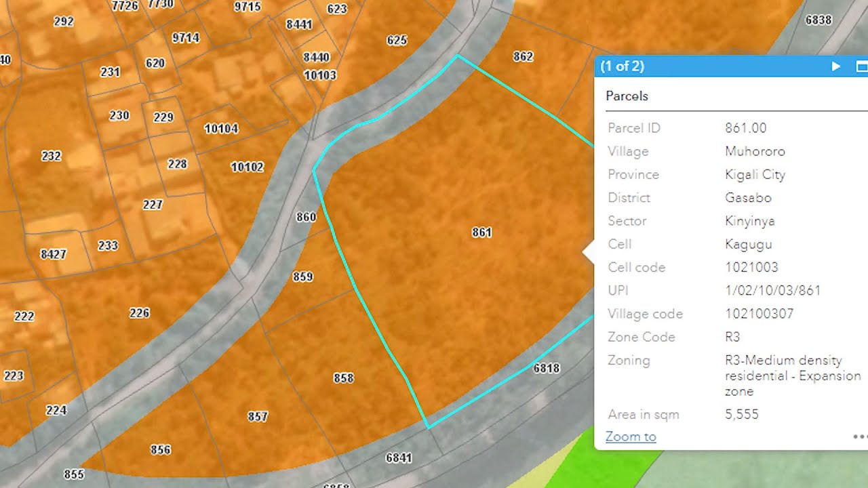Select parcel 625 on the map

click(x=397, y=40)
